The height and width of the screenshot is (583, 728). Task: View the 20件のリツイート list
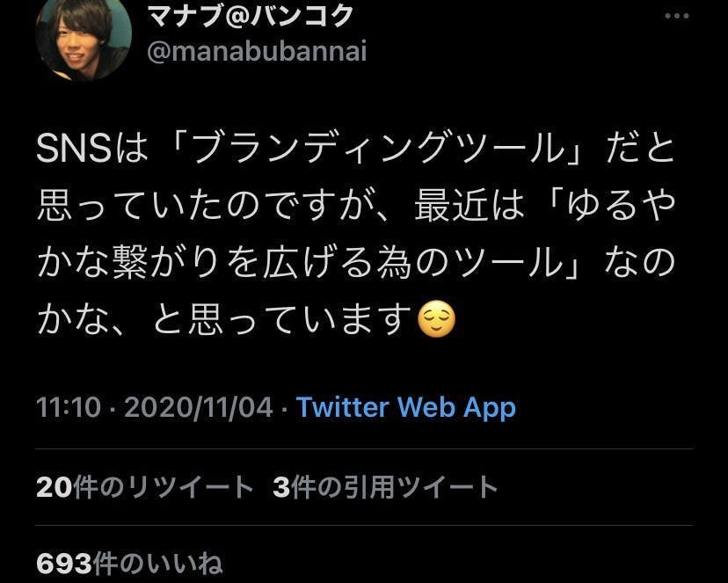[145, 487]
